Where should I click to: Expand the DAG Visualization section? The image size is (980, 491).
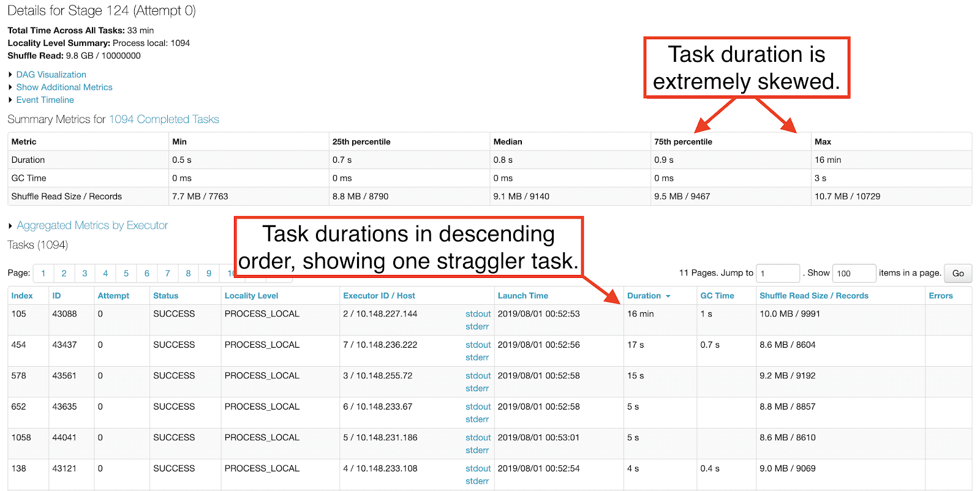51,75
